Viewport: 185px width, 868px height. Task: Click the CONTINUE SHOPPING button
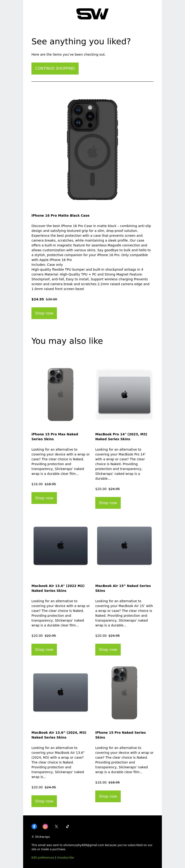(55, 68)
